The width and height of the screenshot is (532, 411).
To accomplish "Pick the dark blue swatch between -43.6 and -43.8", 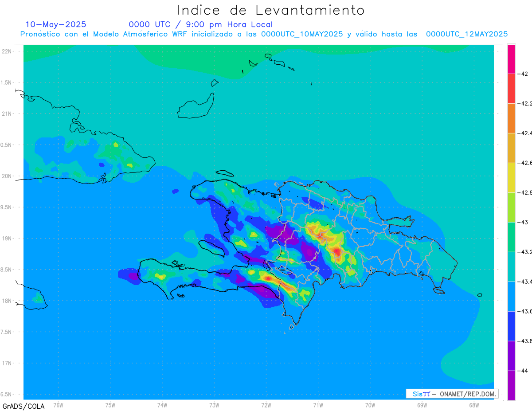I will coord(511,326).
